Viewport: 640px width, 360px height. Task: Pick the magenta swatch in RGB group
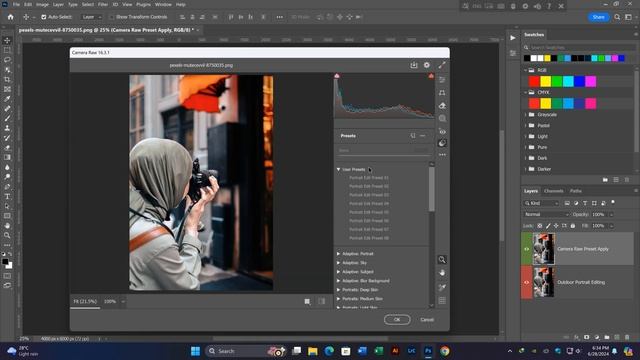pos(591,81)
